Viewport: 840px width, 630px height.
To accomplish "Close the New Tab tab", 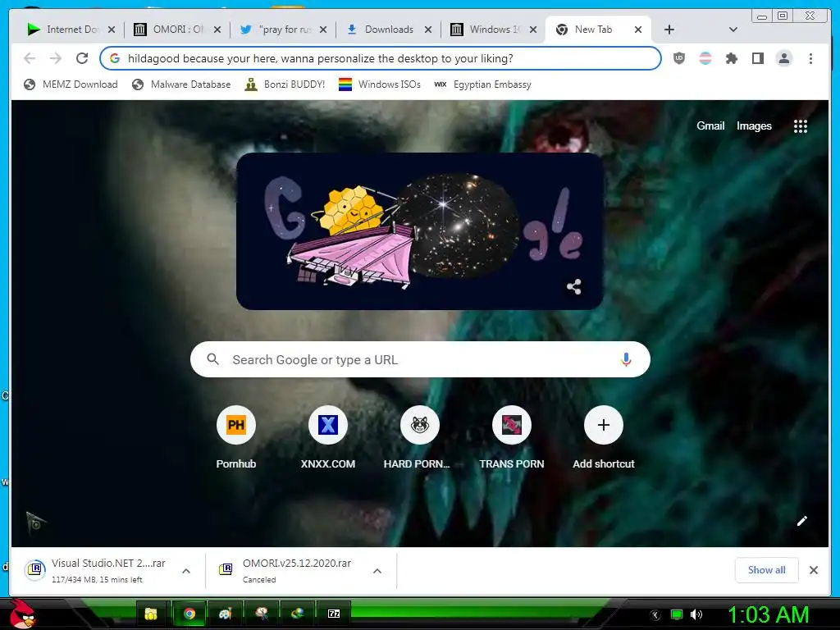I will point(638,30).
